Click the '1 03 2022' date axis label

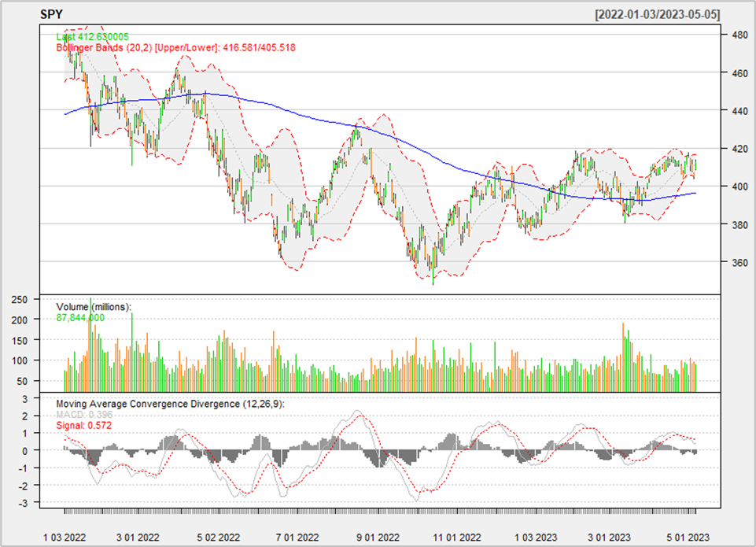click(x=65, y=538)
